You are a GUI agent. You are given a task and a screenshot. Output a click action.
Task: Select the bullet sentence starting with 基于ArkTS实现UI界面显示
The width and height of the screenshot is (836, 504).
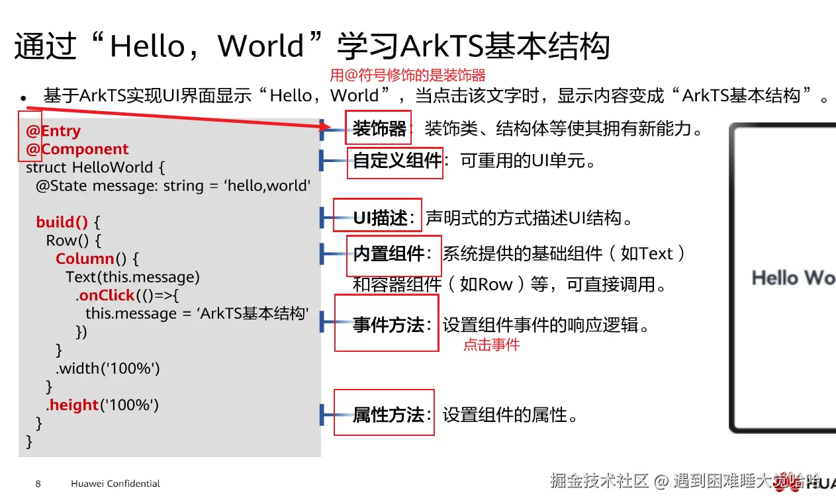click(436, 96)
